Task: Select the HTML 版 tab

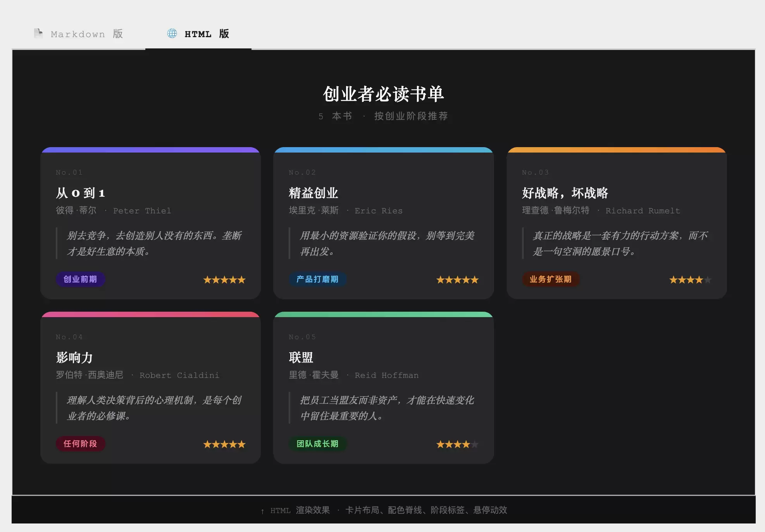Action: tap(198, 34)
